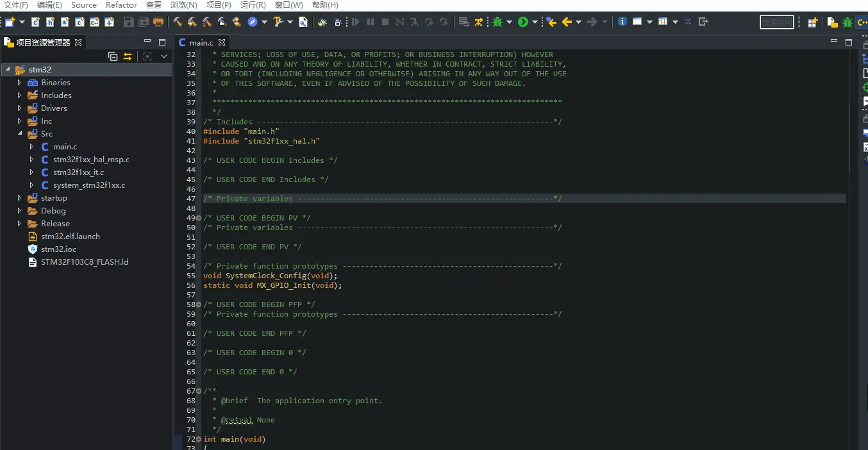The height and width of the screenshot is (450, 868).
Task: Click the Suspend debug icon
Action: 370,22
